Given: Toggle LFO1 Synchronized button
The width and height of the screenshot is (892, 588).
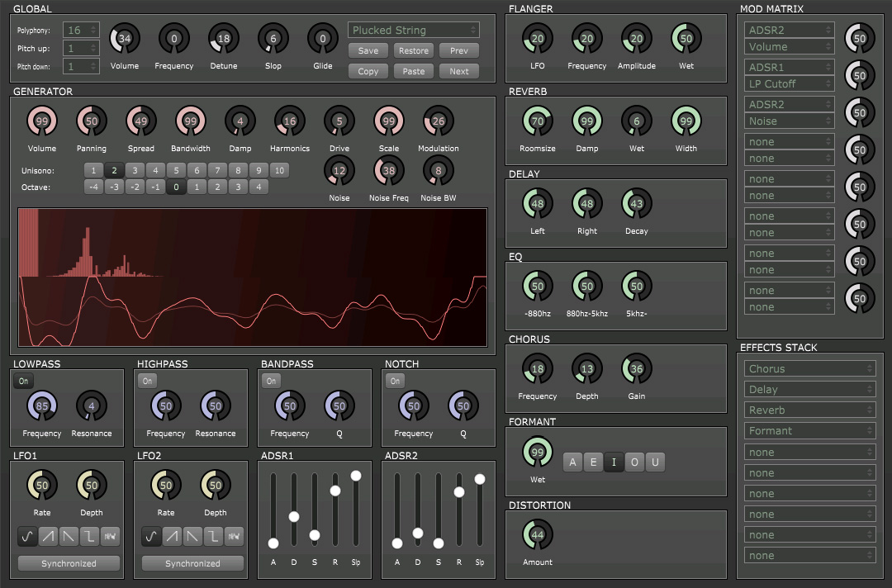Looking at the screenshot, I should click(x=69, y=563).
